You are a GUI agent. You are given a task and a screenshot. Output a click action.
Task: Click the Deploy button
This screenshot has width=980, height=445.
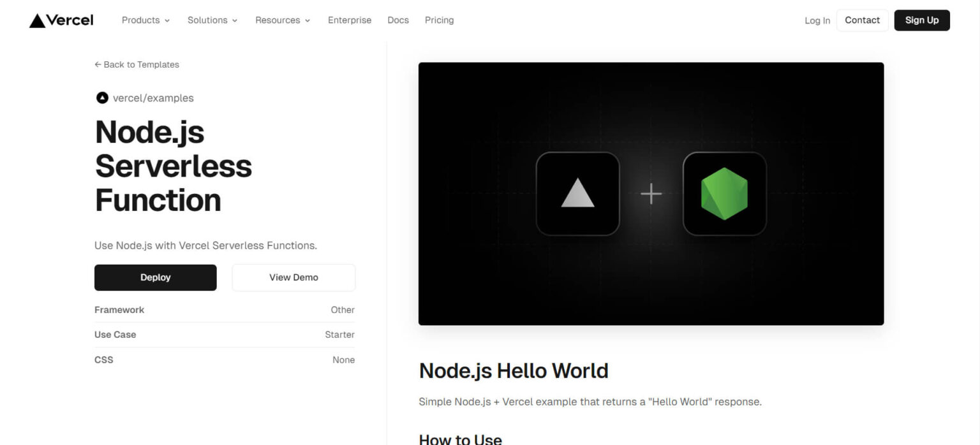[x=155, y=277]
